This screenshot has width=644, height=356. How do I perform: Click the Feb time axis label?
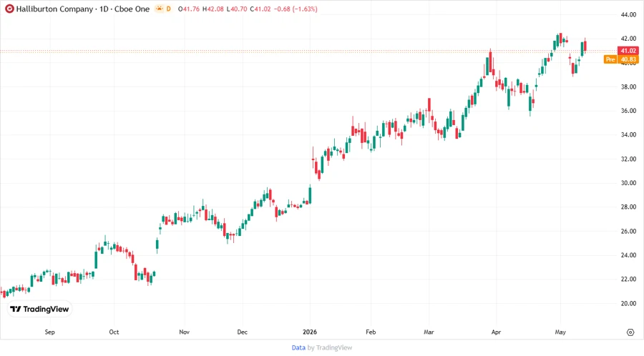pyautogui.click(x=371, y=332)
